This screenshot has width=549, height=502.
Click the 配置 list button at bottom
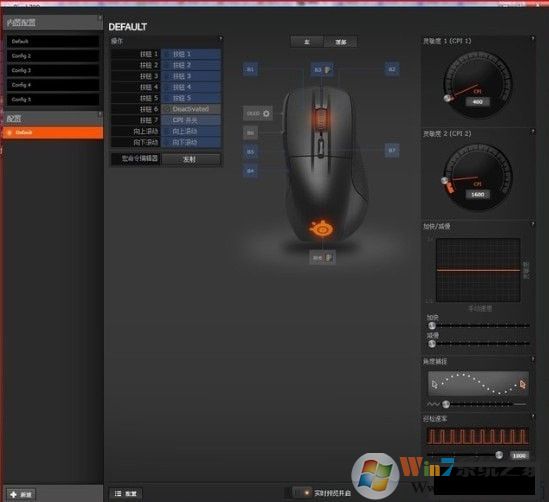coord(126,493)
